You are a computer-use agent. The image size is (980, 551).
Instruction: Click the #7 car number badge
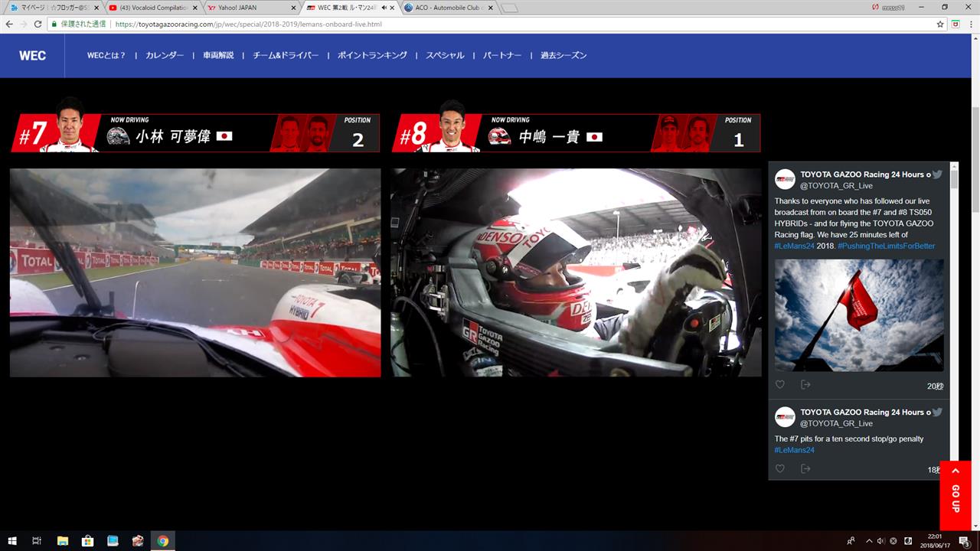pos(32,135)
